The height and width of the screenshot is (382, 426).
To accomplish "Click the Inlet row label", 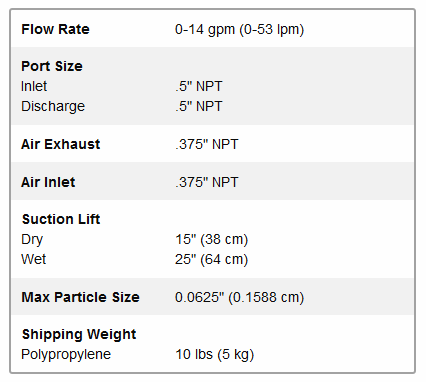I will point(34,86).
